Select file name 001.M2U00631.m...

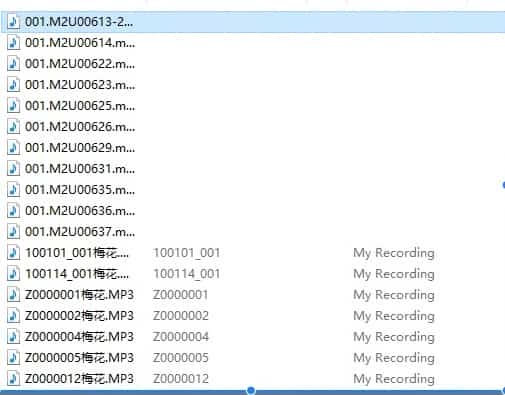coord(80,169)
